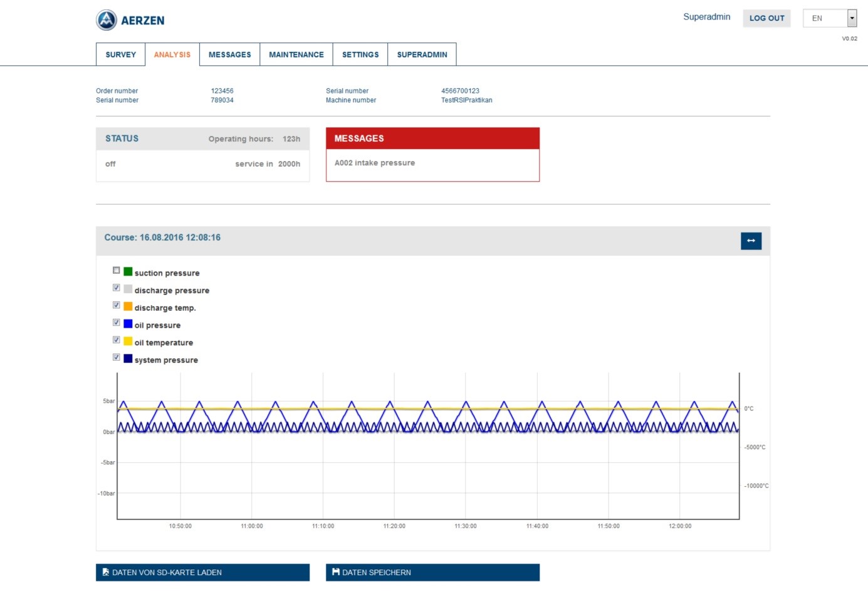Click the SD card load icon
868x592 pixels.
click(x=106, y=573)
